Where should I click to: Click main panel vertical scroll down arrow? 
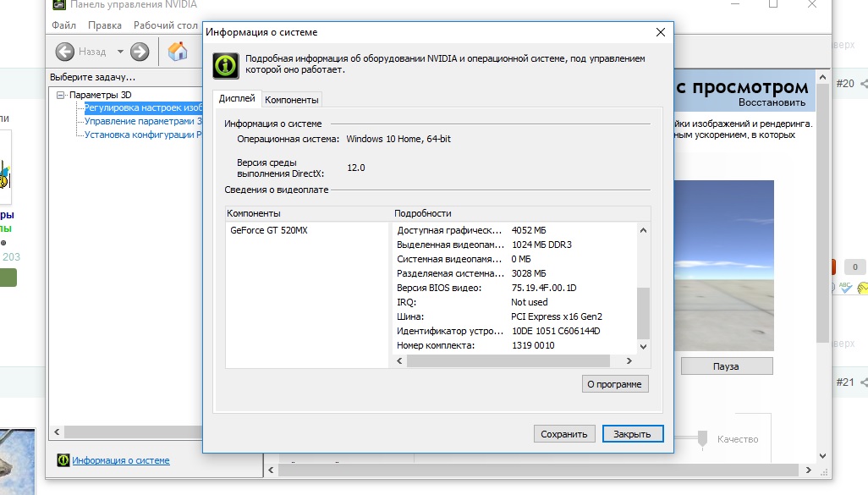[822, 456]
